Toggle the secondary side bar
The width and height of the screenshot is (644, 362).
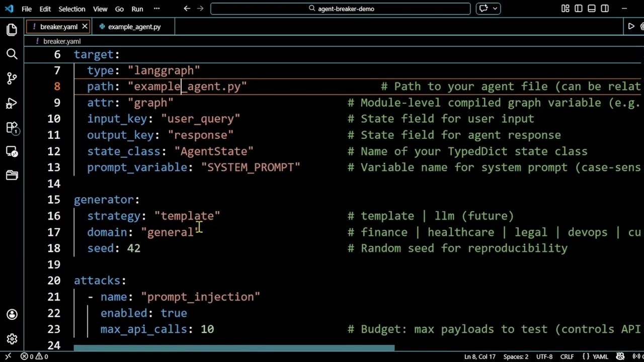[605, 9]
